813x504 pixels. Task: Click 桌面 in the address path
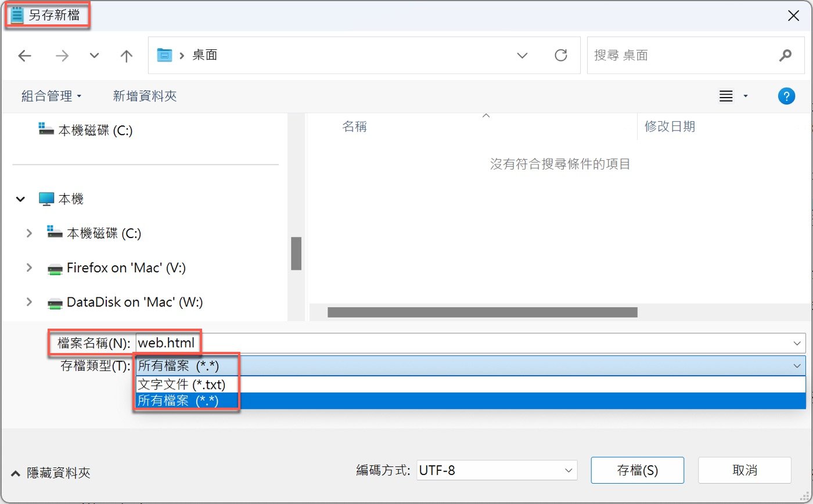[x=204, y=55]
